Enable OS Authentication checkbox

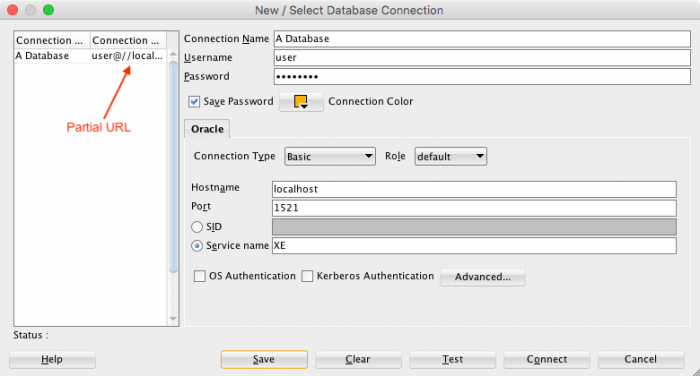[x=200, y=276]
